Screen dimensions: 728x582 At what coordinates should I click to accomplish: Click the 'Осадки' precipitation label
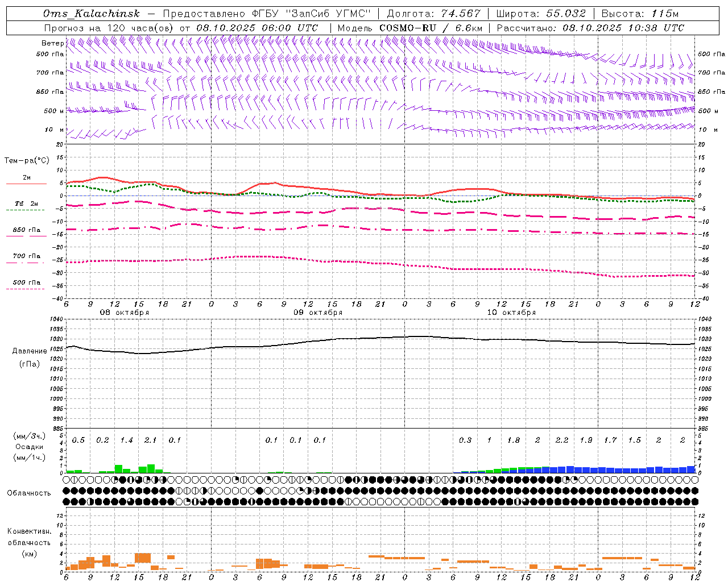(29, 447)
